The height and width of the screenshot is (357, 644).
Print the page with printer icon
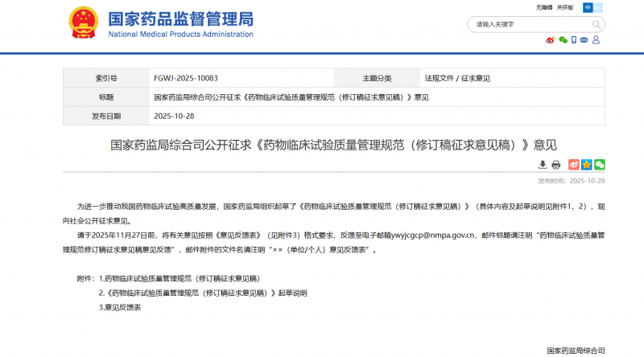[x=555, y=165]
